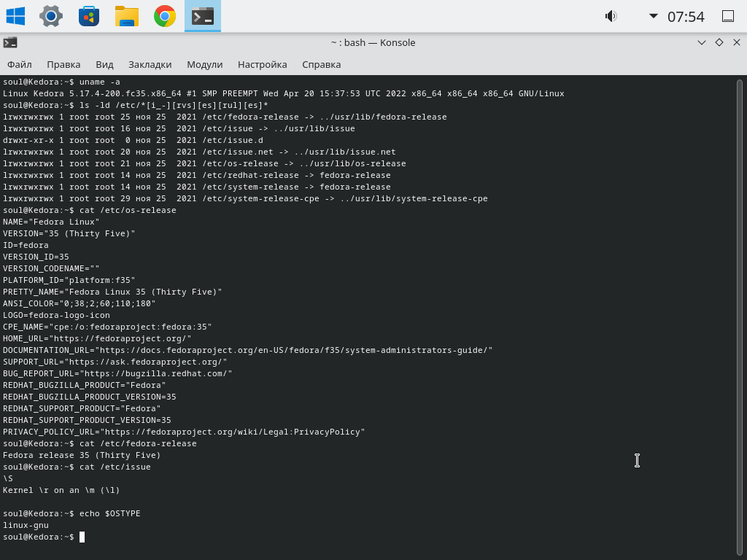Screen dimensions: 747x560
Task: Click the PRIVACY_POLICY_URL line
Action: point(184,432)
